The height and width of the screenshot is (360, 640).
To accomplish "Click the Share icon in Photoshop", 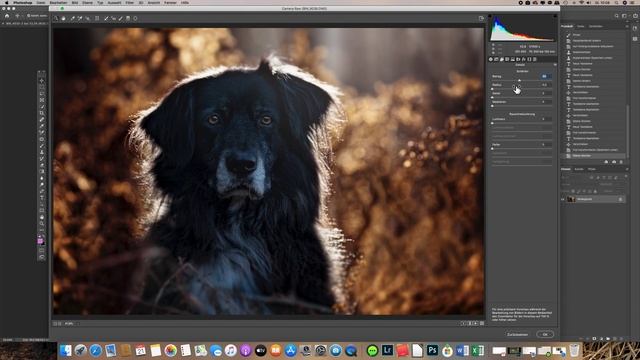I will [x=636, y=16].
